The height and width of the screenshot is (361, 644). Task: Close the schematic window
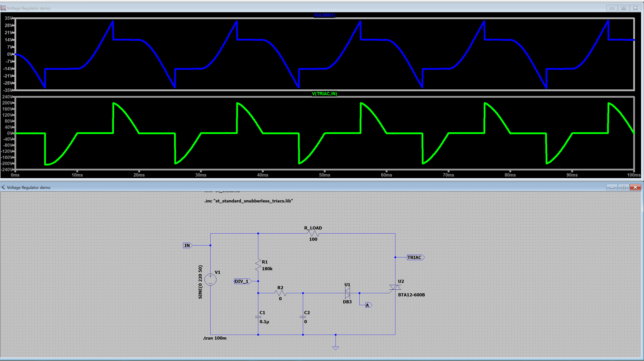[635, 187]
